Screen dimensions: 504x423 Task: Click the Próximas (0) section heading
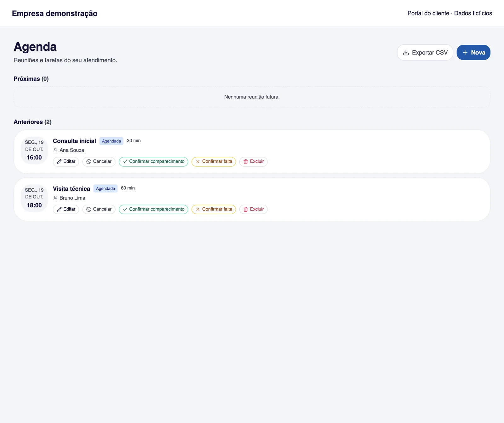31,79
